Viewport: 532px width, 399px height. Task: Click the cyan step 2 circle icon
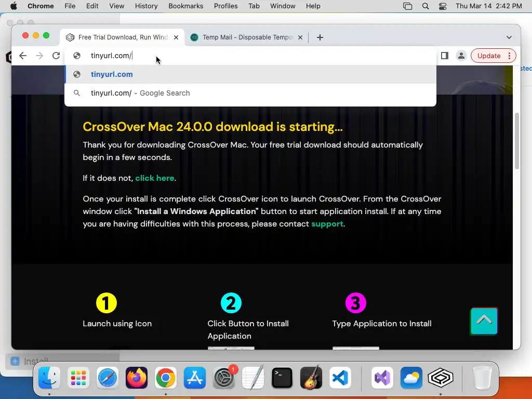coord(231,303)
